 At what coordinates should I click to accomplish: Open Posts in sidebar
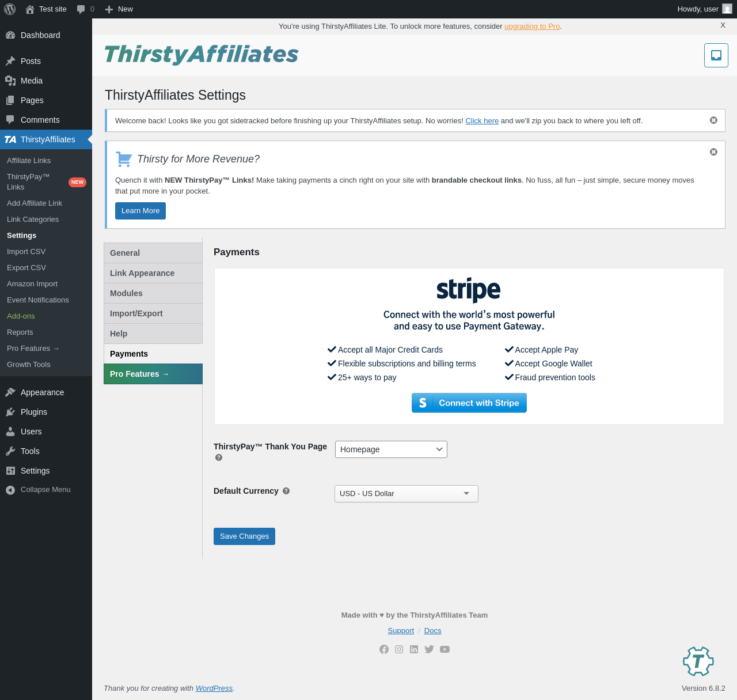[x=46, y=61]
